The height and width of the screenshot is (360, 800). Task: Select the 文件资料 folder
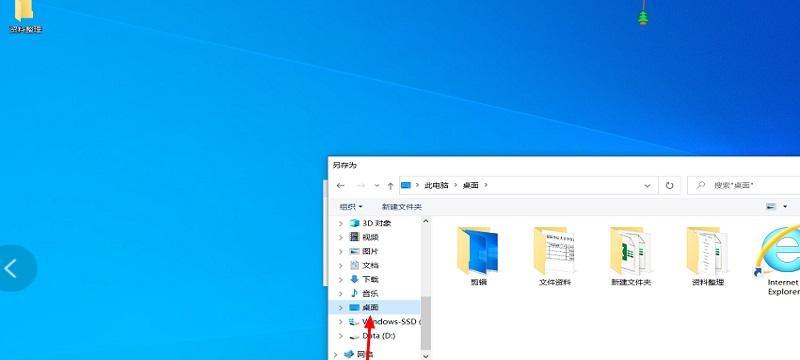point(555,256)
